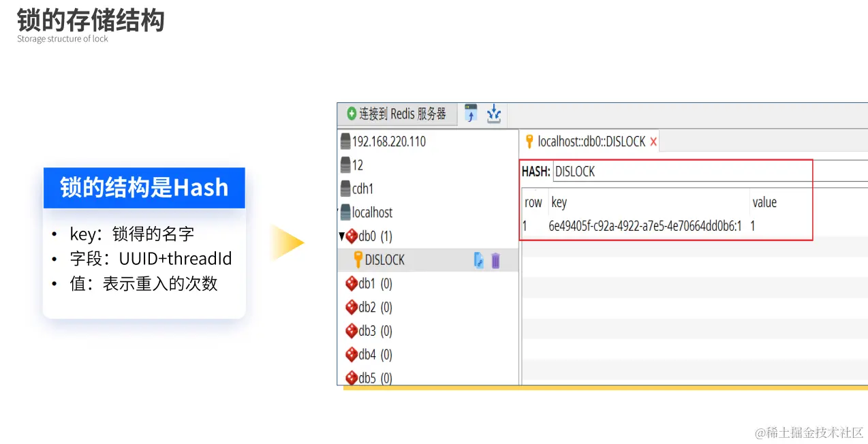Open the db1 (0) database

point(375,283)
